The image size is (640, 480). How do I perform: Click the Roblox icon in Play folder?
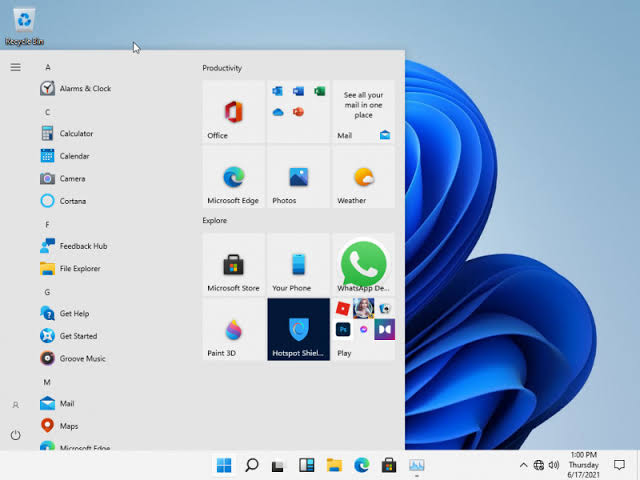pyautogui.click(x=343, y=309)
